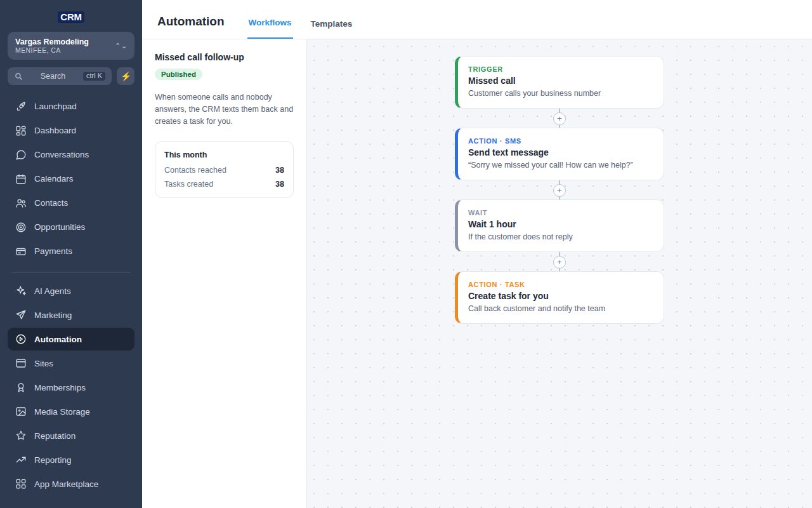812x508 pixels.
Task: Click the Launchpad rocket icon
Action: click(21, 107)
